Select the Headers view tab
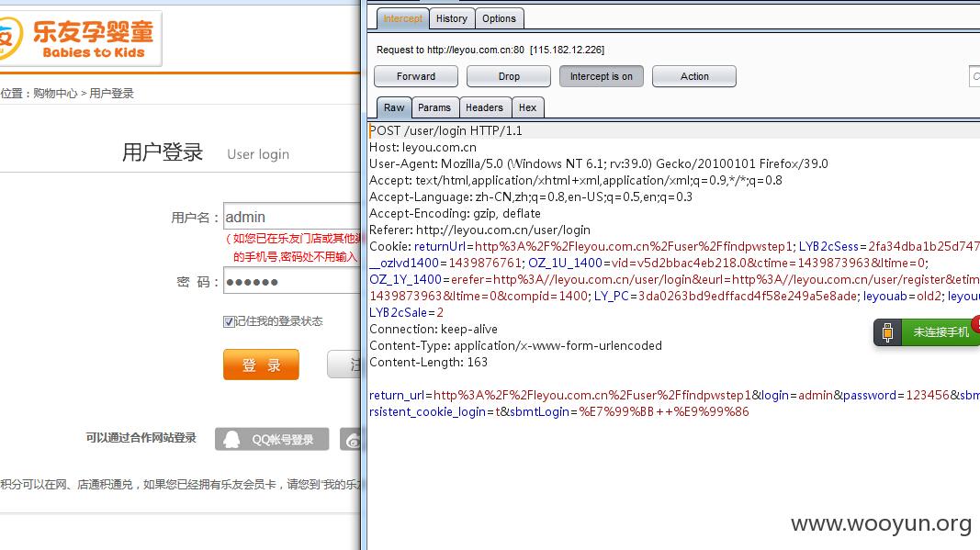980x550 pixels. tap(484, 107)
